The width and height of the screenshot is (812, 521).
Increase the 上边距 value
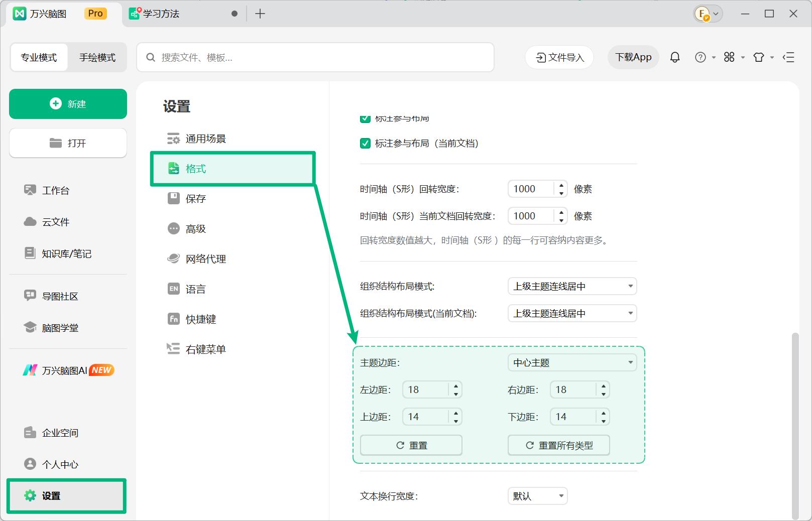(x=456, y=413)
